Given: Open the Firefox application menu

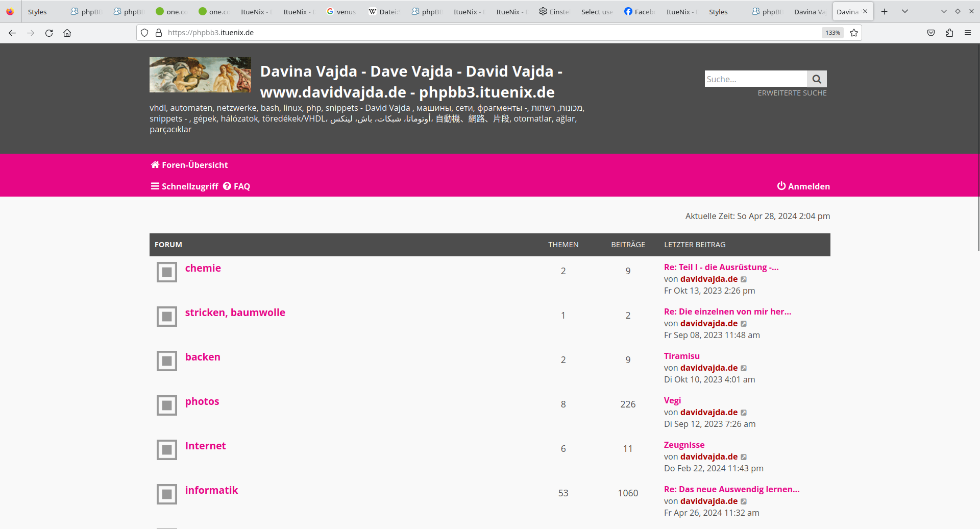Looking at the screenshot, I should [x=968, y=33].
